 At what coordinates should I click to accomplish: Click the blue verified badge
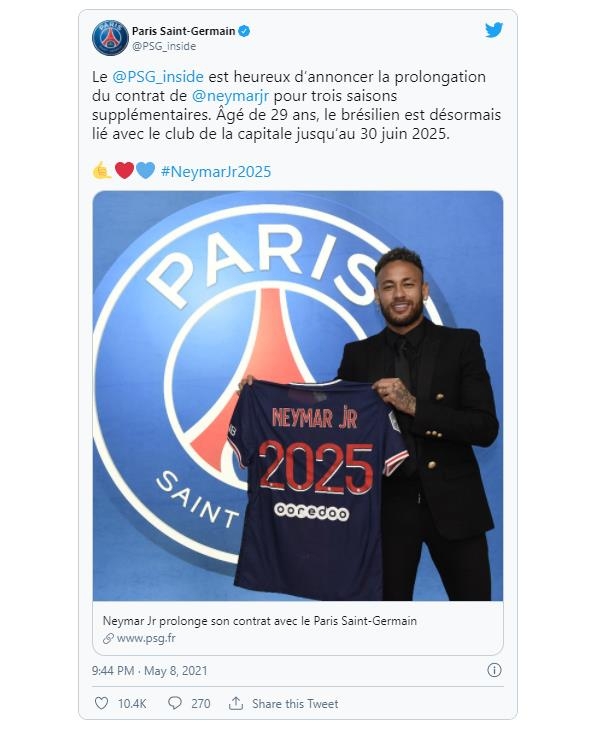[x=245, y=31]
